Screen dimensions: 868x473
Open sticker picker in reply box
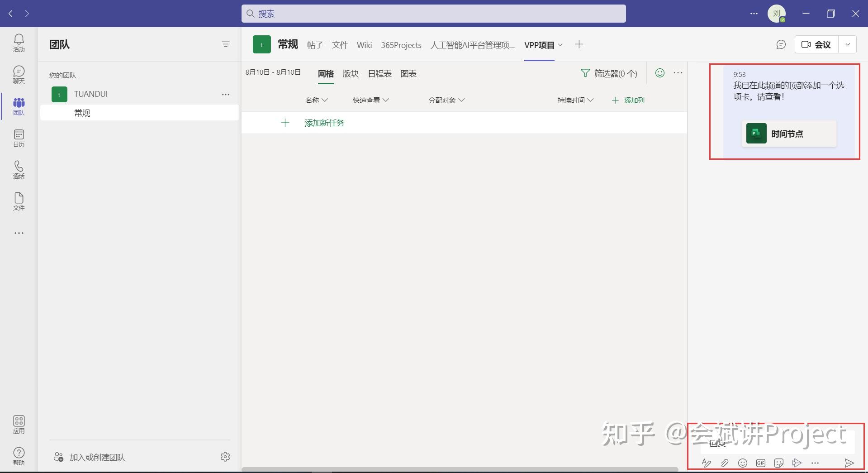click(x=779, y=463)
